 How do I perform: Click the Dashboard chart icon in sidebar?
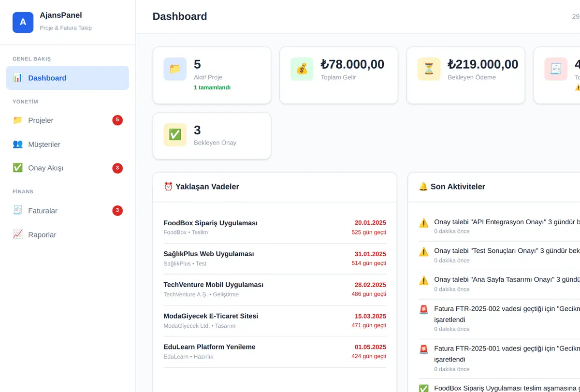tap(18, 77)
